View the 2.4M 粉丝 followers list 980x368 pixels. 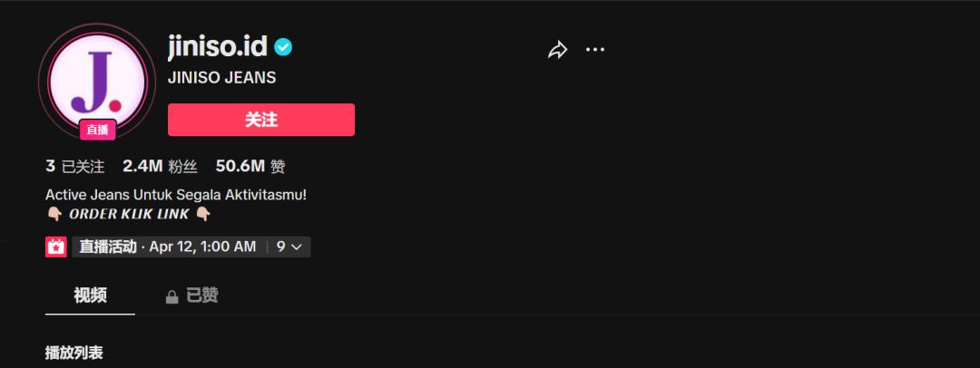[x=160, y=166]
